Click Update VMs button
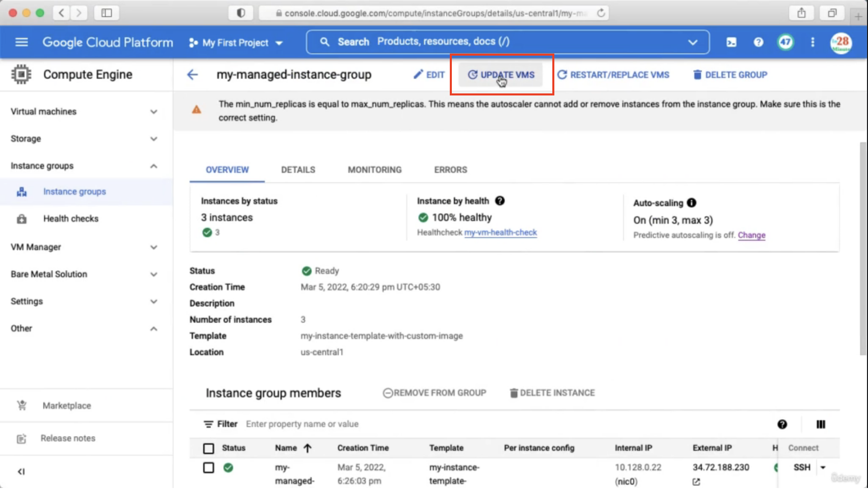The width and height of the screenshot is (868, 489). pos(501,75)
